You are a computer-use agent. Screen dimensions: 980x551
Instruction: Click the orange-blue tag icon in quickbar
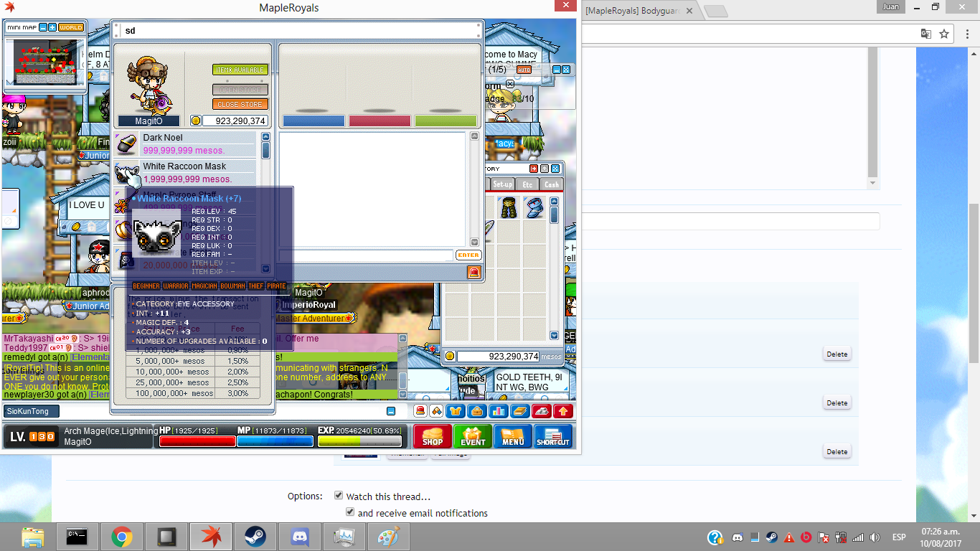click(435, 411)
